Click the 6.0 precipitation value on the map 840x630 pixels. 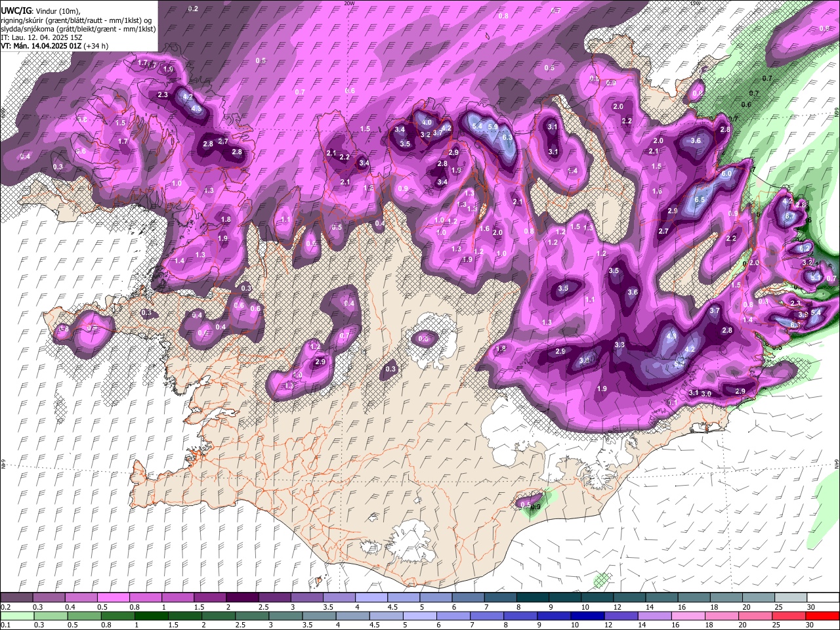point(726,174)
